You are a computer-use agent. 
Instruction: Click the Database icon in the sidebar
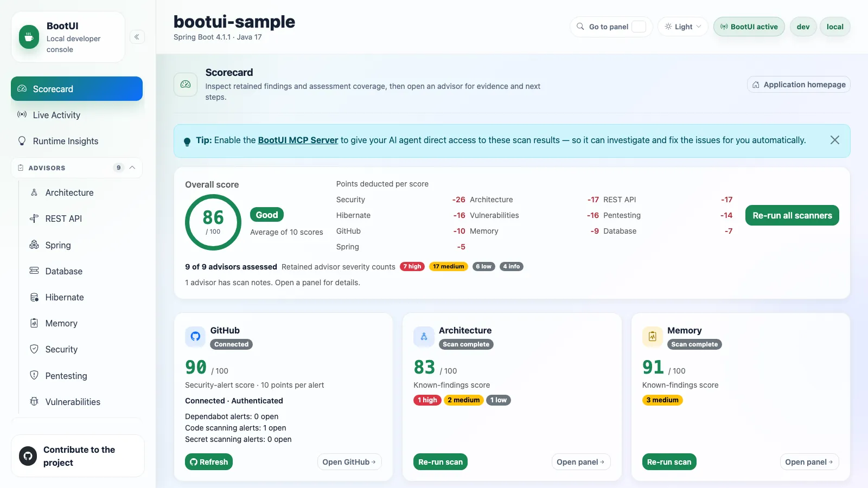34,271
